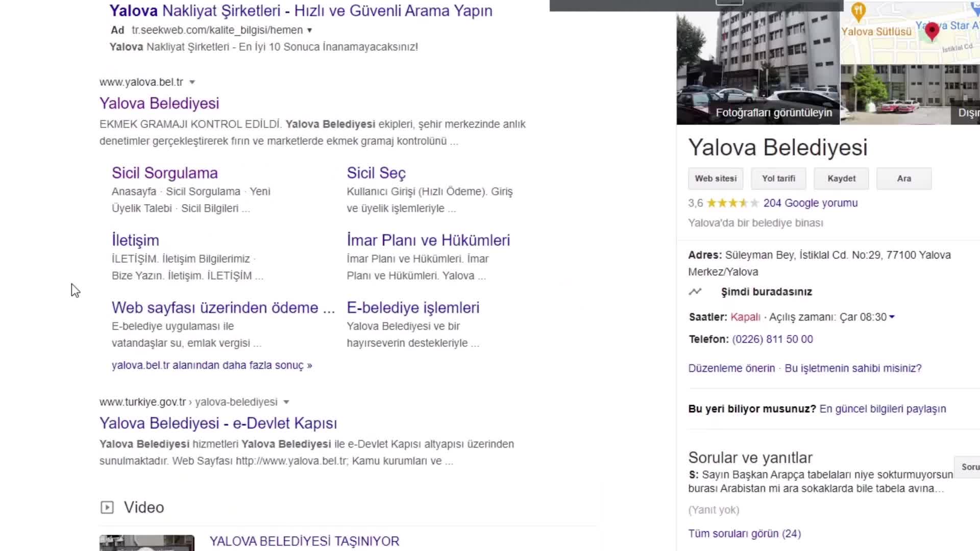Click the Yalova Sütlüsü restaurant map icon
The image size is (980, 551).
click(x=859, y=11)
